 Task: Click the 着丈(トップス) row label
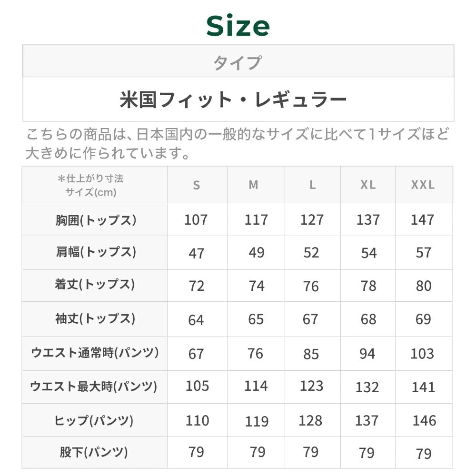pyautogui.click(x=95, y=285)
